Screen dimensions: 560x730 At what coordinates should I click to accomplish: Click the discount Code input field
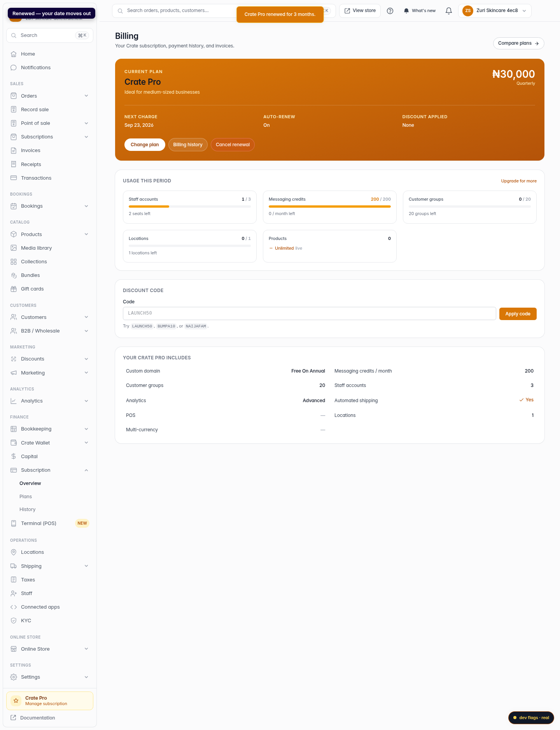[310, 313]
